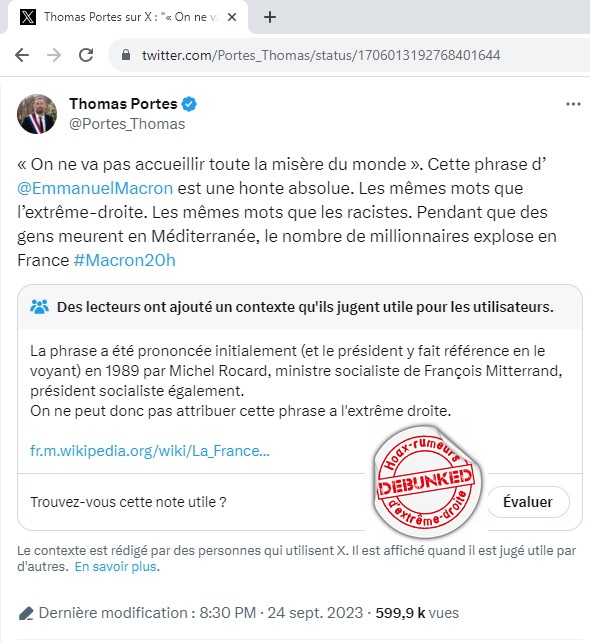Click the blue verified badge
Image resolution: width=590 pixels, height=643 pixels.
pyautogui.click(x=189, y=104)
